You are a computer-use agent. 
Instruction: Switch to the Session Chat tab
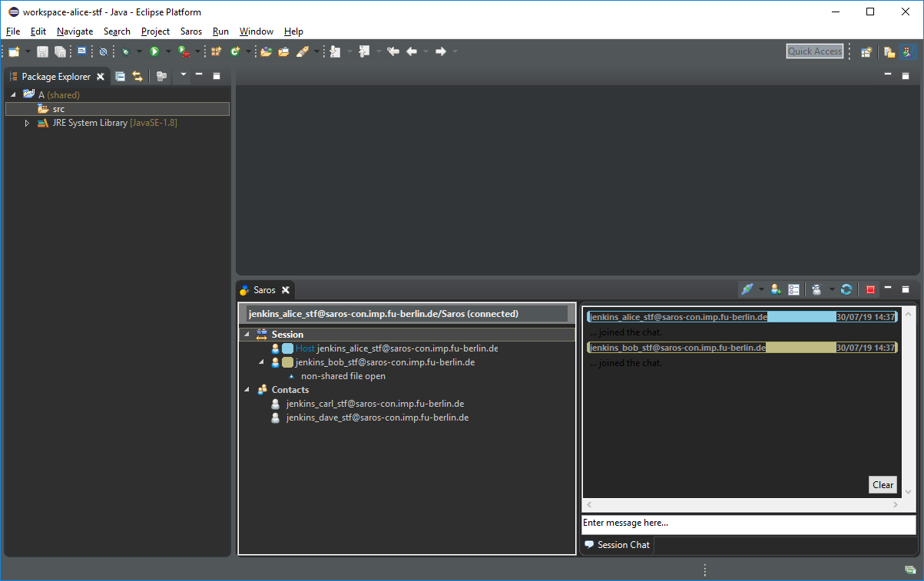tap(617, 545)
